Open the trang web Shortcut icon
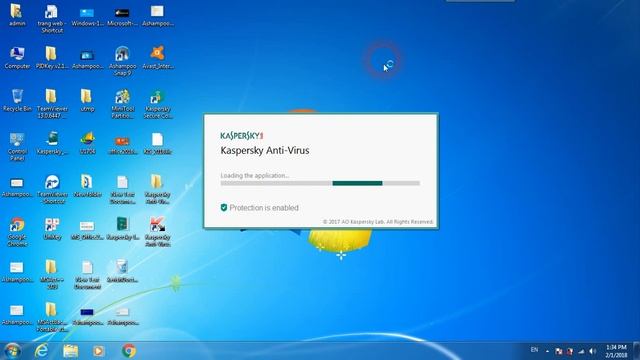Screen dimensions: 640x360 coord(51,19)
